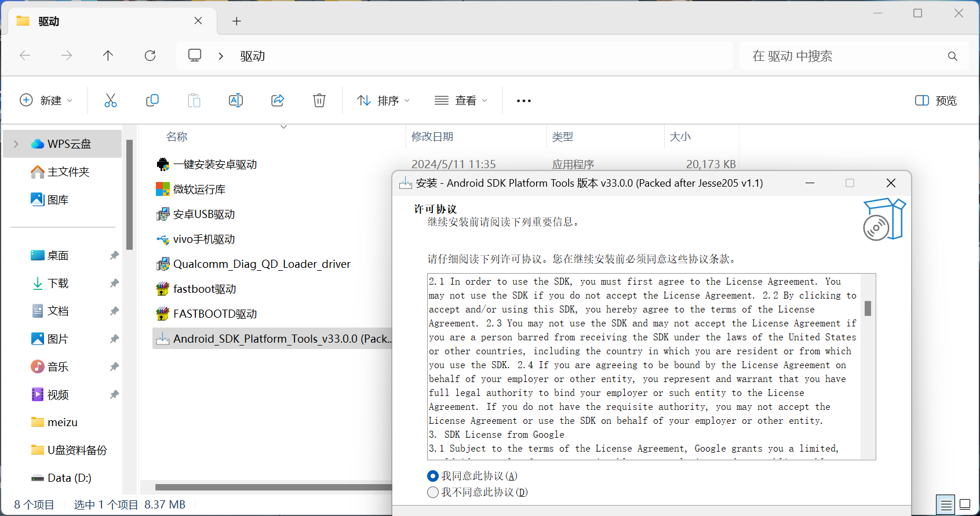Go back with the left arrow

[x=25, y=56]
